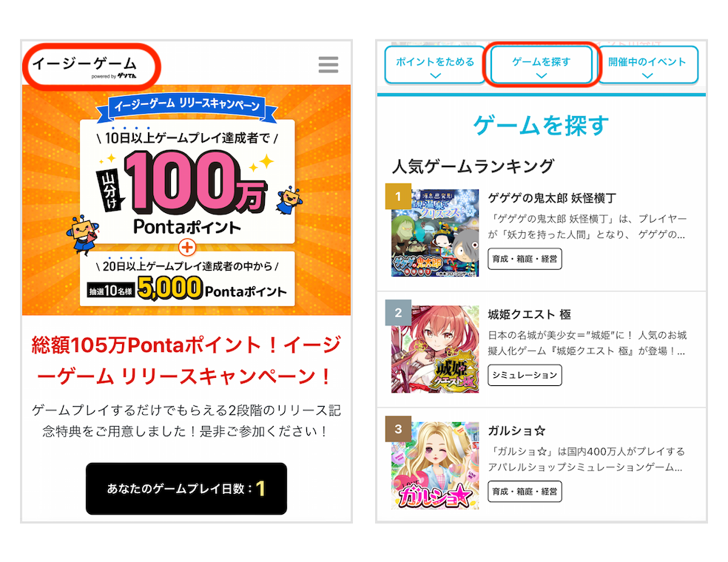The image size is (728, 562).
Task: Click the 総額105万Pontaポイント campaign headline
Action: coord(186,361)
